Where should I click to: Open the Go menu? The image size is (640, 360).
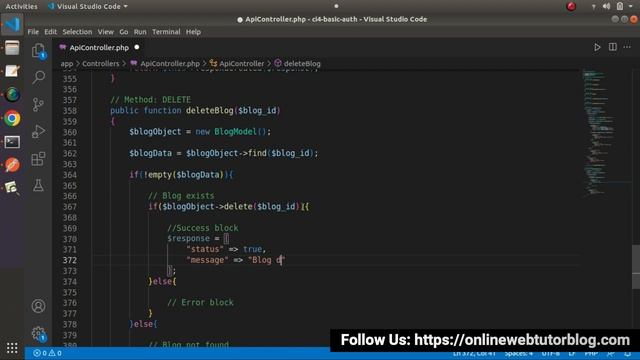pos(124,32)
